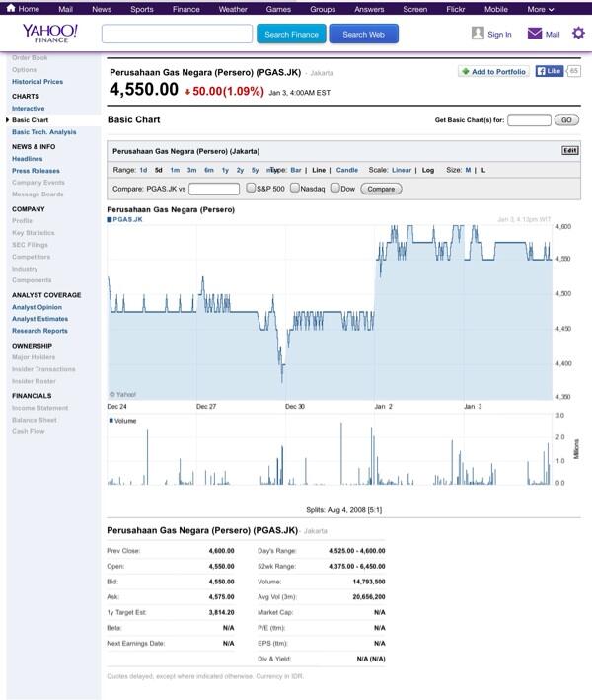Select the 1m chart range
The height and width of the screenshot is (700, 592).
(x=175, y=170)
